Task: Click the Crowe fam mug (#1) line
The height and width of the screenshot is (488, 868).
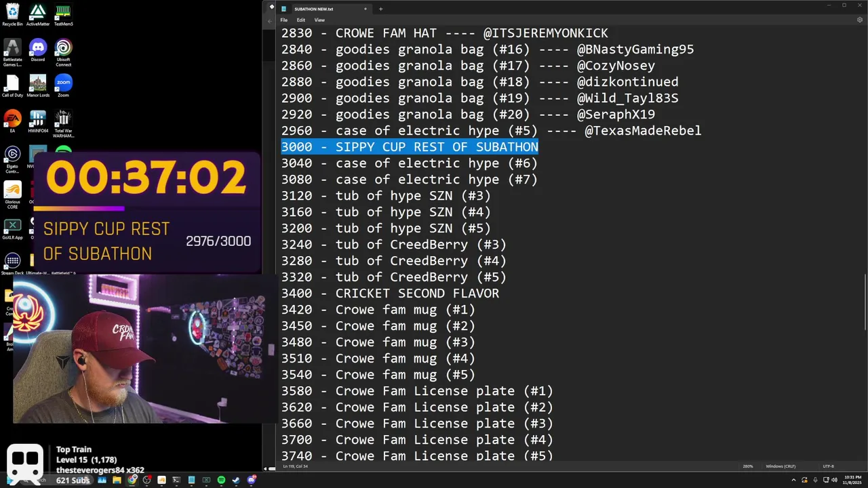Action: (378, 310)
